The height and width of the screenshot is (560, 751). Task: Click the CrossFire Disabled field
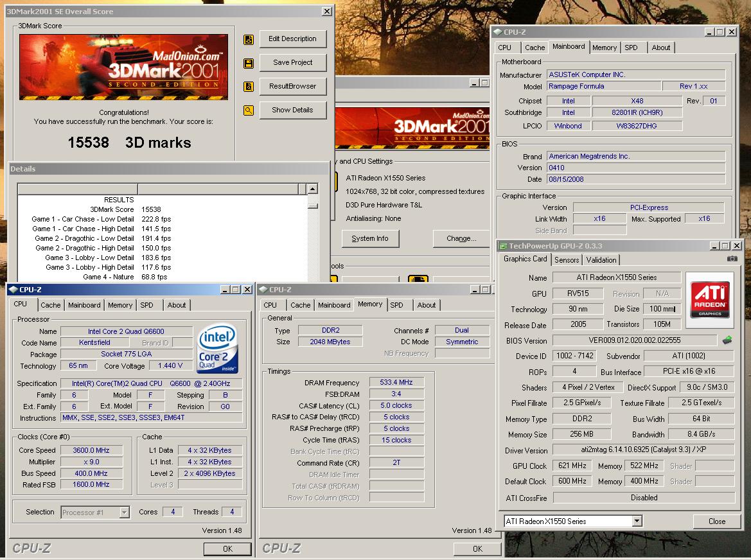(644, 498)
